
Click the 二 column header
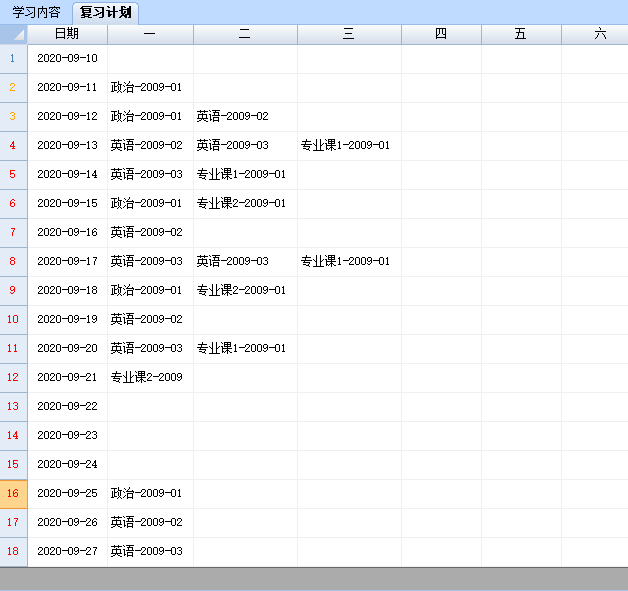click(245, 34)
